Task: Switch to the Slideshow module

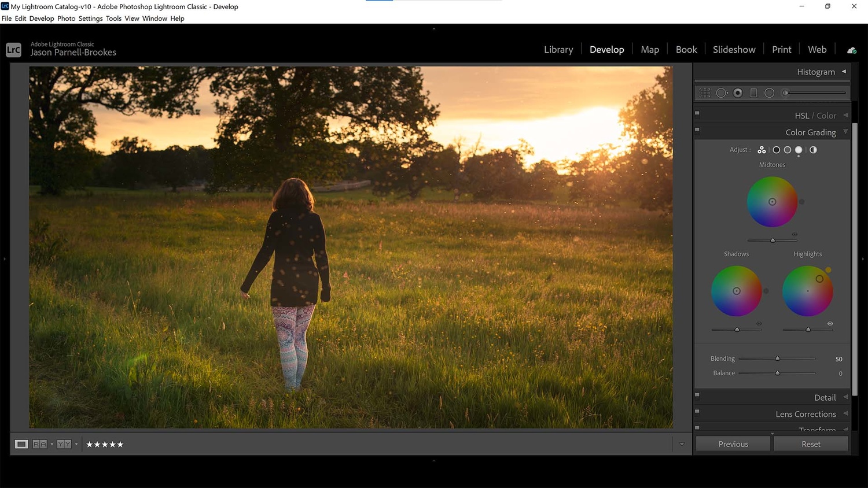Action: point(734,50)
